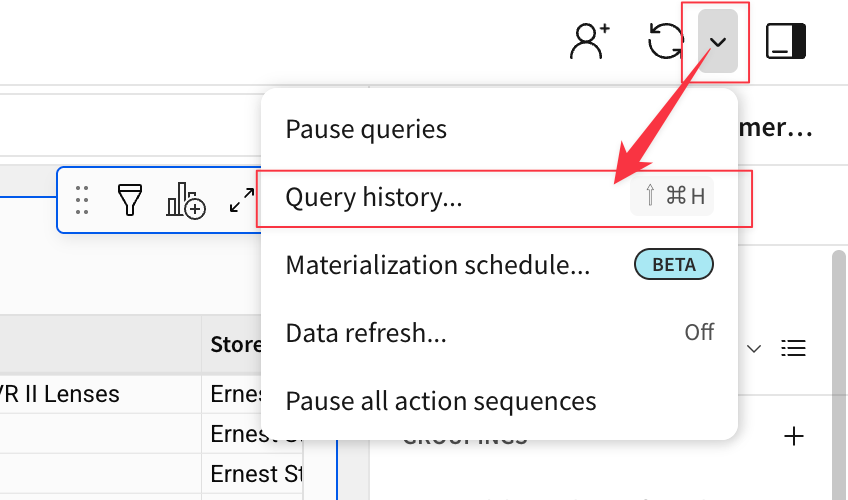
Task: Select Pause queries menu item
Action: pyautogui.click(x=366, y=129)
